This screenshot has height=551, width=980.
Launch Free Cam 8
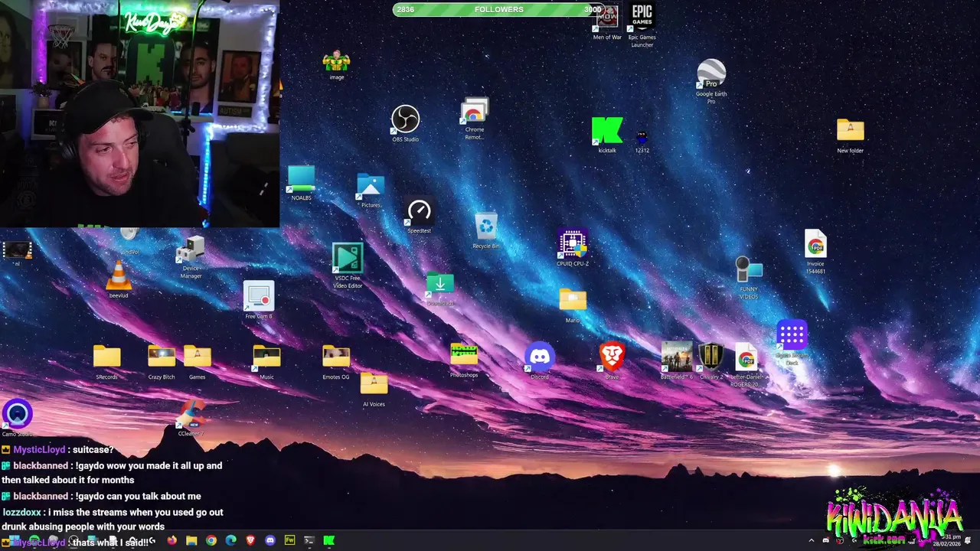[259, 299]
